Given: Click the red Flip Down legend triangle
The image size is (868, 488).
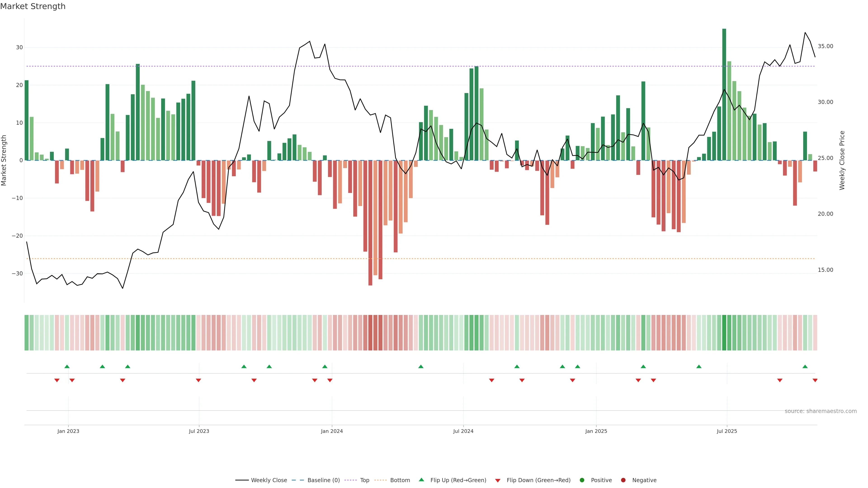Looking at the screenshot, I should tap(498, 481).
